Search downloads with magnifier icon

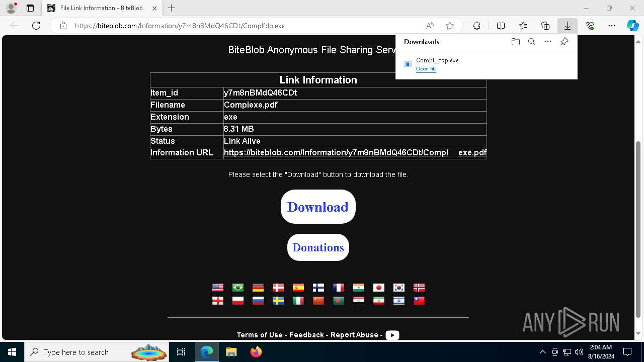pyautogui.click(x=532, y=42)
